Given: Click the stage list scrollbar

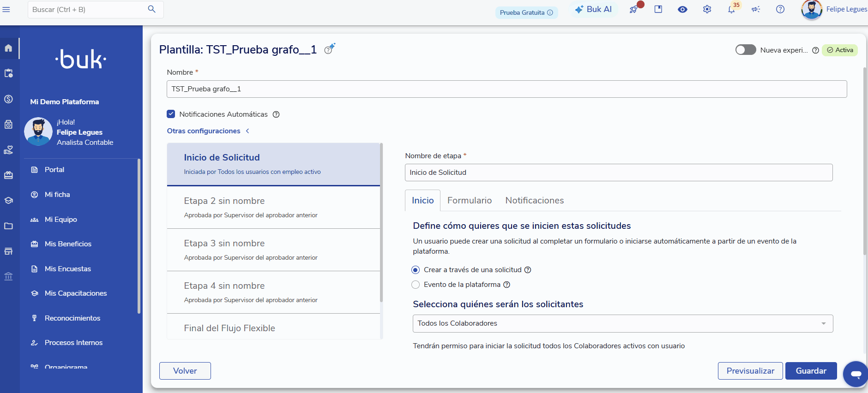Looking at the screenshot, I should [381, 222].
